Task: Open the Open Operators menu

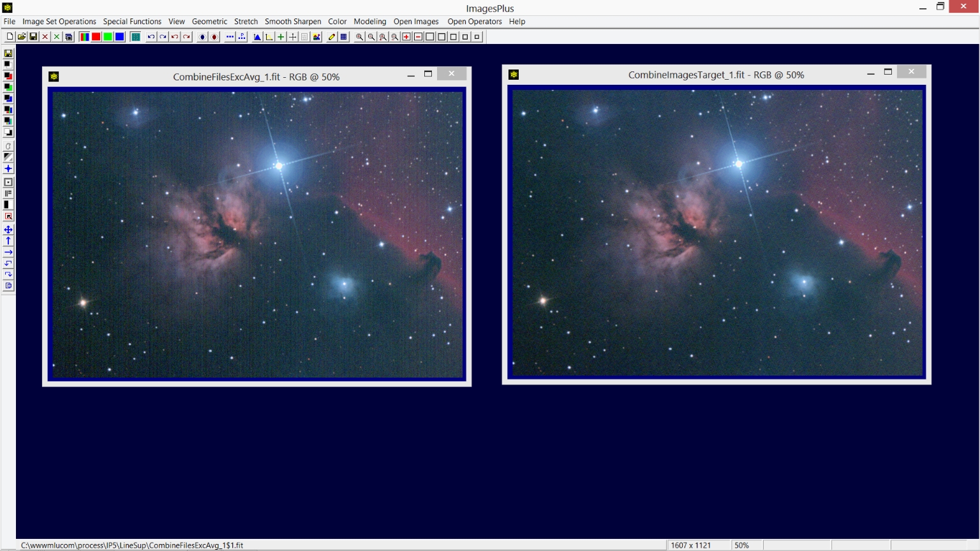Action: click(x=475, y=22)
